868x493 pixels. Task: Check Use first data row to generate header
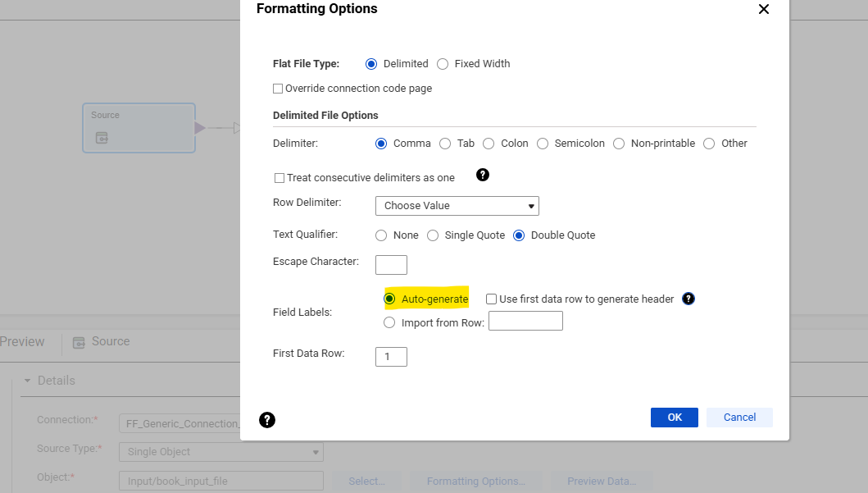coord(491,299)
